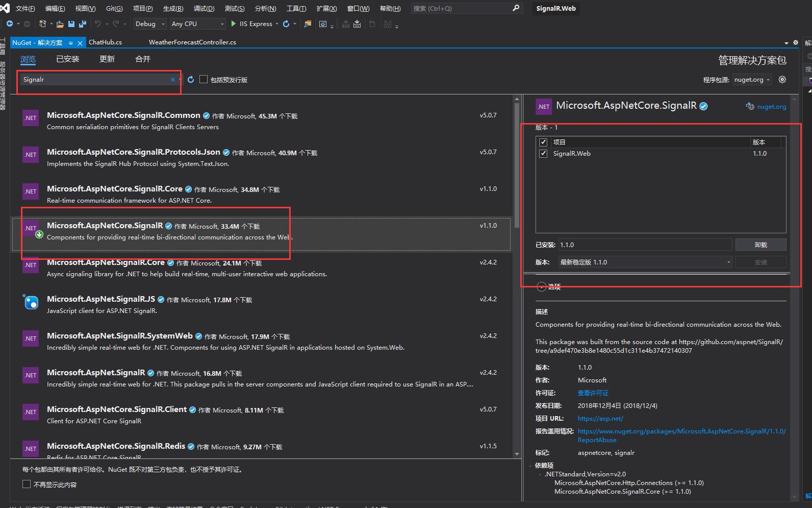Click the search magnifier icon in title bar

pos(516,8)
